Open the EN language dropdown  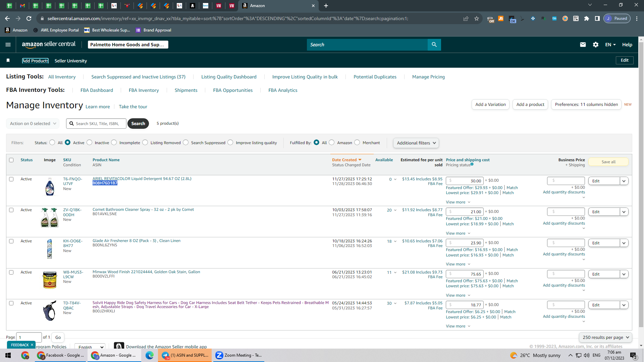pyautogui.click(x=610, y=45)
